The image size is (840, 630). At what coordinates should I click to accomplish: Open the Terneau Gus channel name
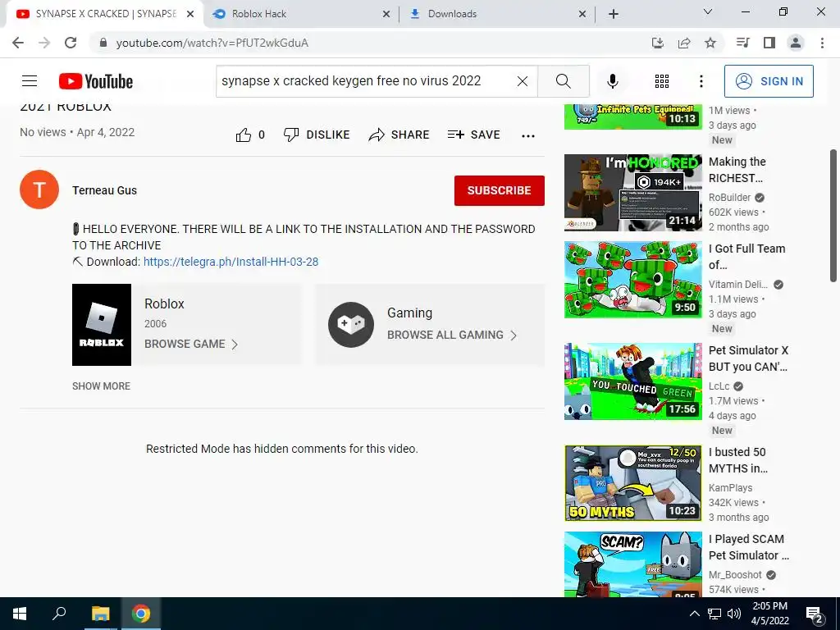(104, 190)
